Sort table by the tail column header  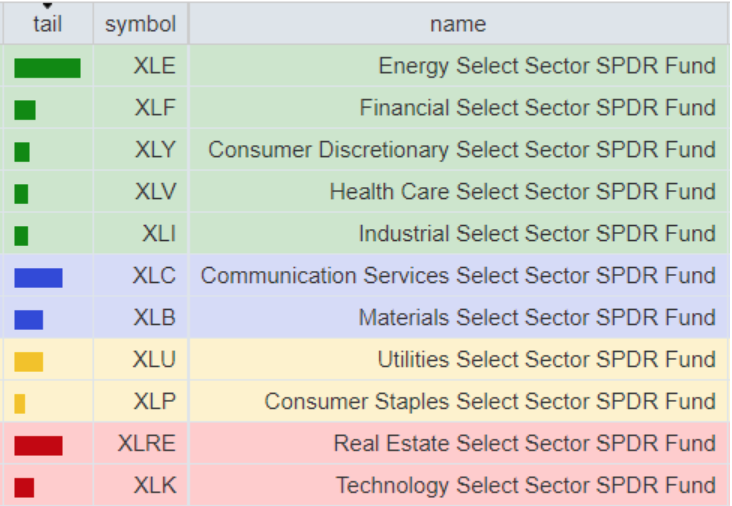tap(47, 24)
